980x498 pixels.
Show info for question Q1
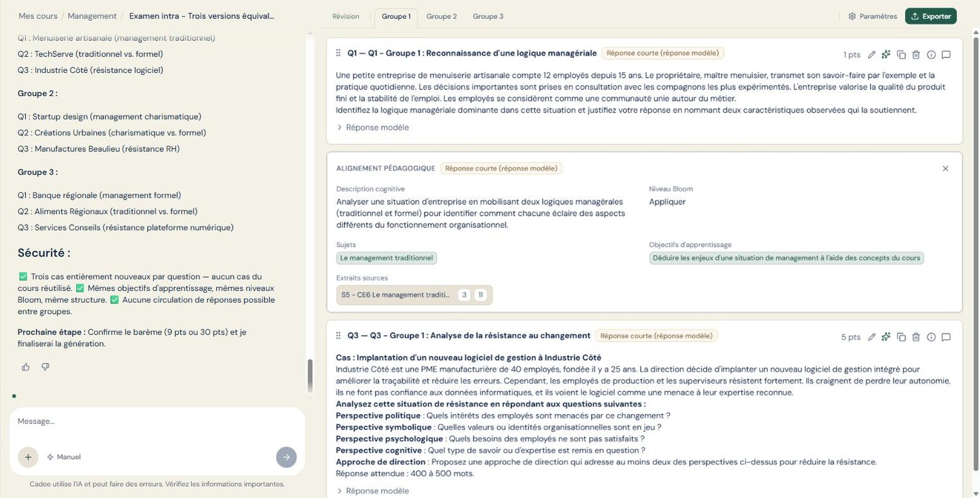tap(931, 55)
